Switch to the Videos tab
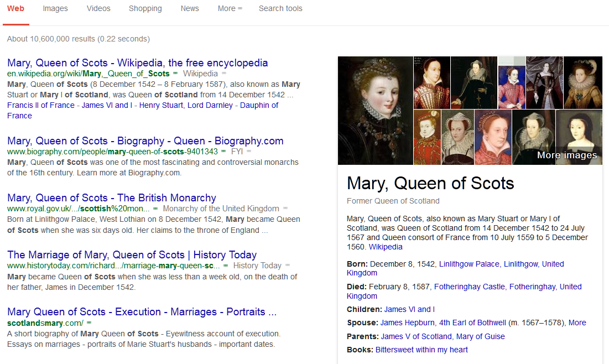This screenshot has width=609, height=364. 98,8
